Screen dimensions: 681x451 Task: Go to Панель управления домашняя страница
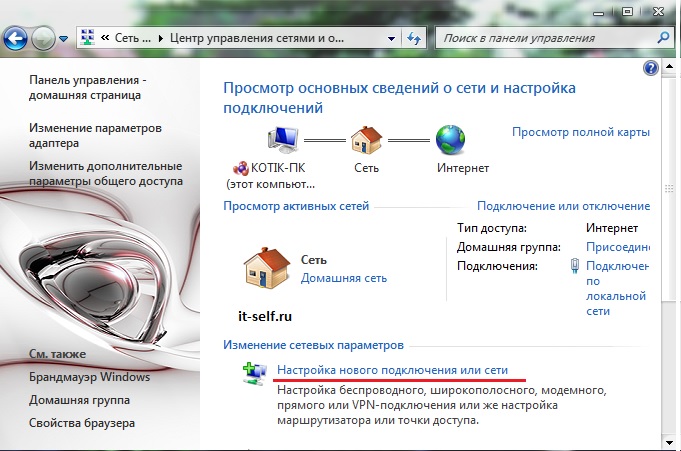pos(88,87)
